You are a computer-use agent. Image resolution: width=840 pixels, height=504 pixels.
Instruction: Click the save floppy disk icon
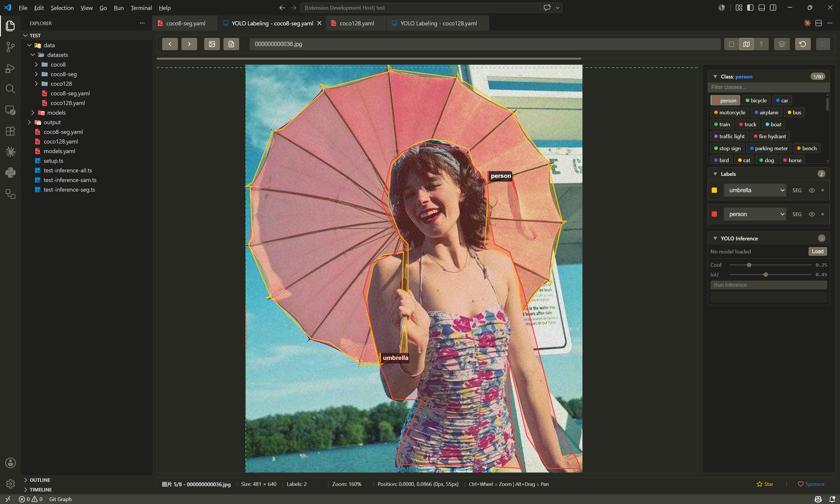pos(823,44)
